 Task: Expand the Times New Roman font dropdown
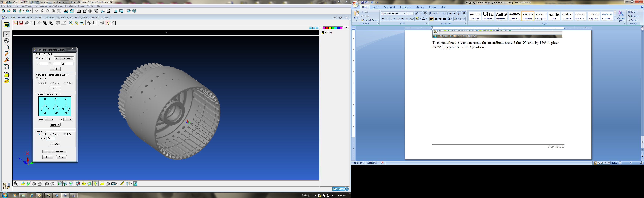[404, 14]
